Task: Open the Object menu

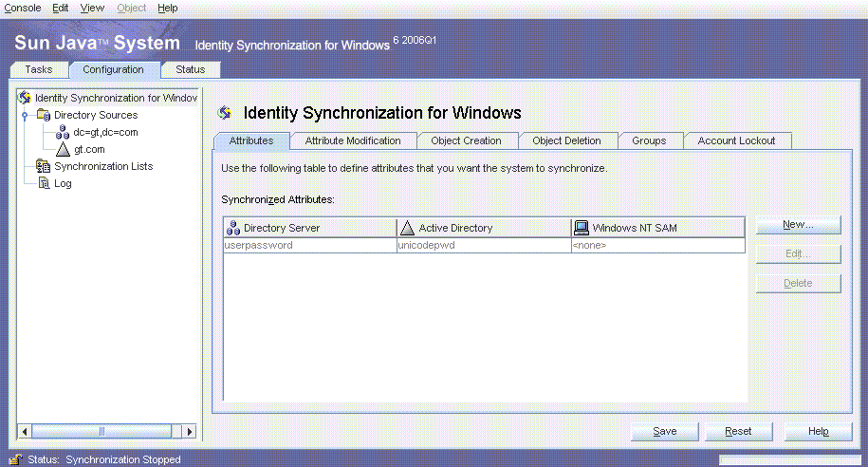Action: click(x=131, y=8)
